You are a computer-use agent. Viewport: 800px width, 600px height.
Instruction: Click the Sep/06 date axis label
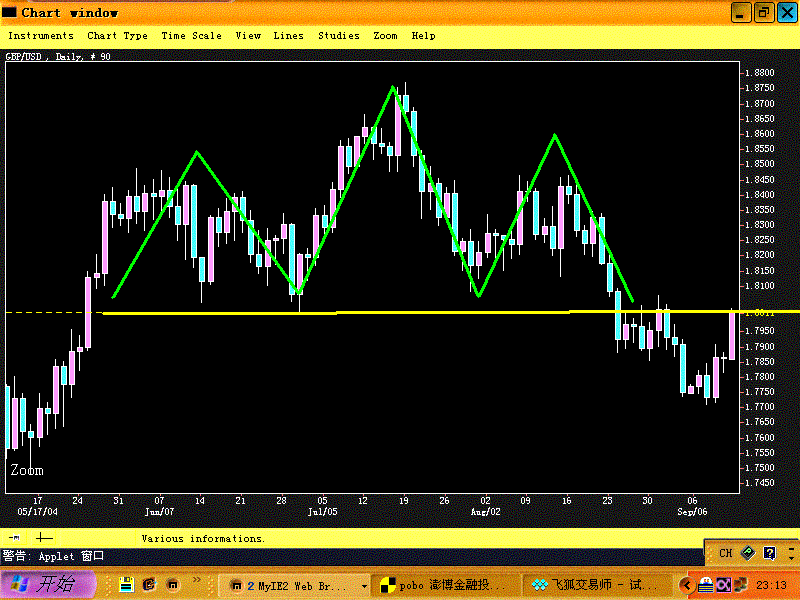[x=692, y=512]
